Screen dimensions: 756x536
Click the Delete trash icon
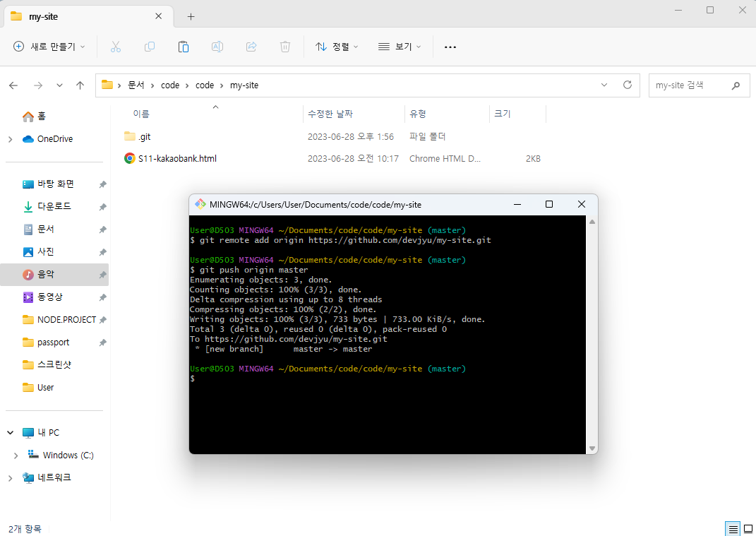[285, 47]
